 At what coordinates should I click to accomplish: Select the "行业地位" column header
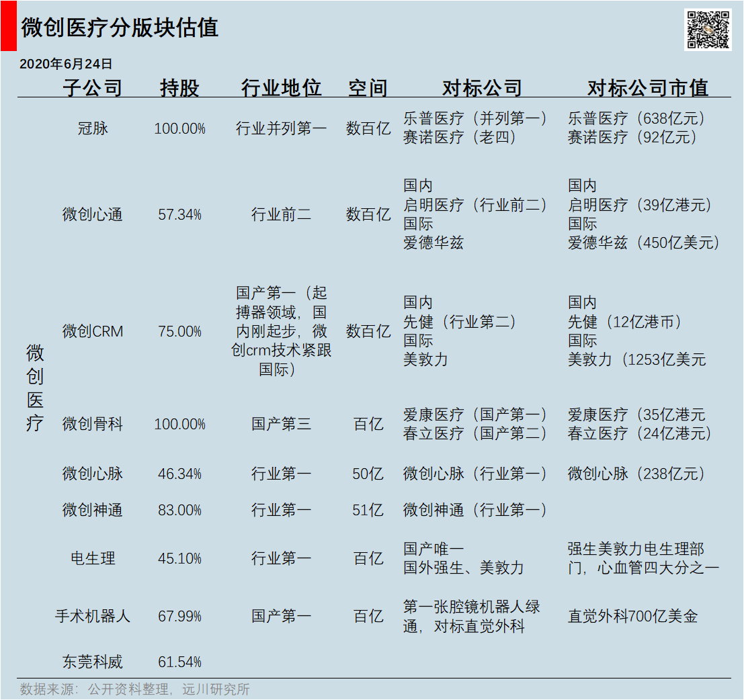coord(281,88)
